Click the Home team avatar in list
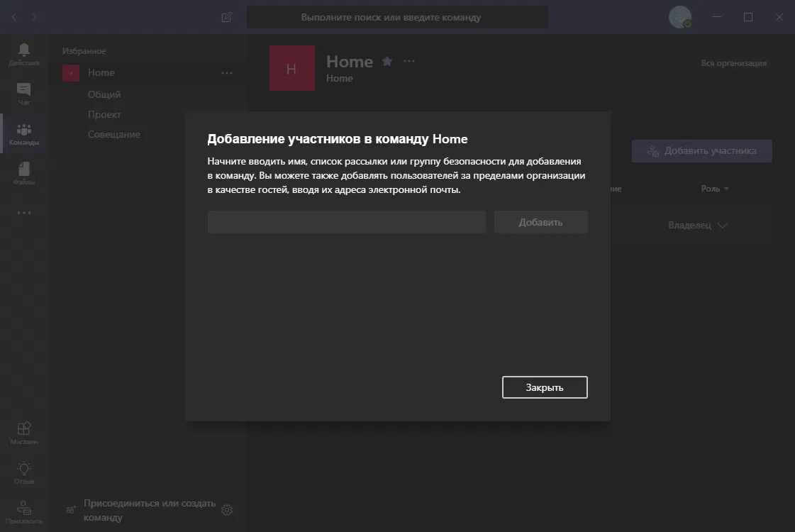 pos(71,73)
